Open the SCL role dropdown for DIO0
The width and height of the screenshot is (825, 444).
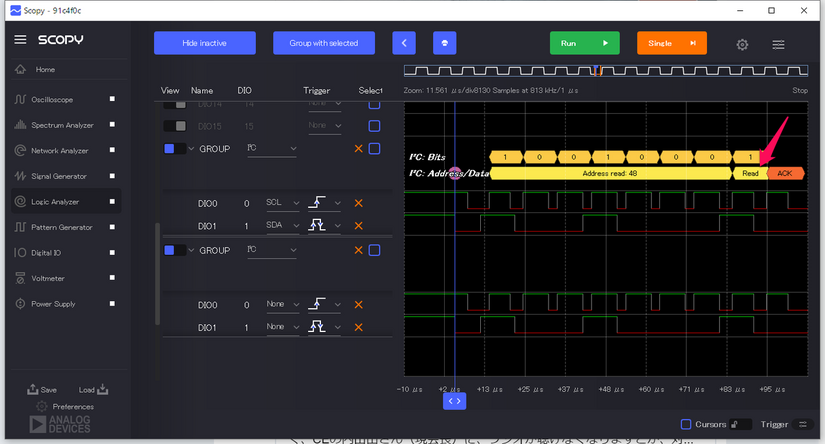click(282, 203)
